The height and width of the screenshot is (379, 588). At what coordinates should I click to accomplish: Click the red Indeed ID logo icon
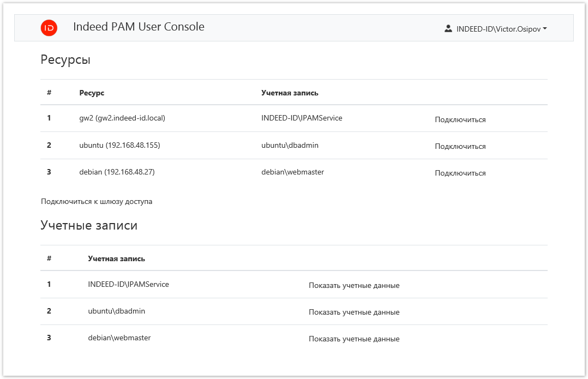click(49, 28)
